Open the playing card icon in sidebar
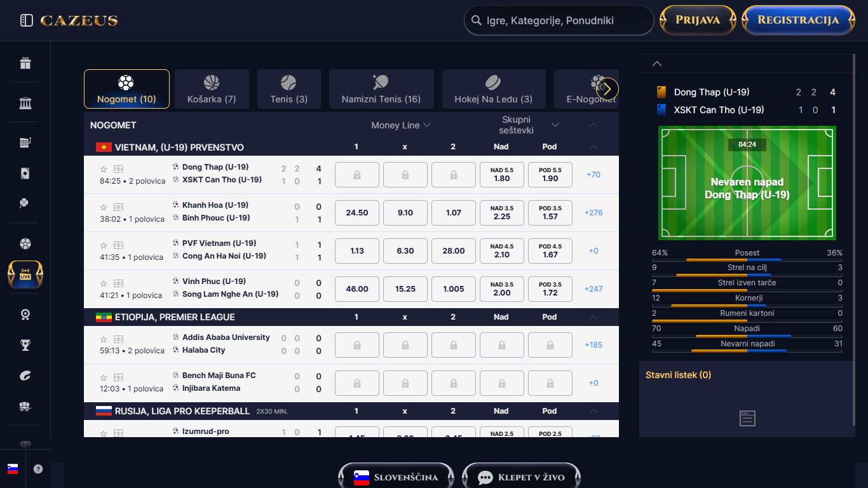This screenshot has width=868, height=488. [x=25, y=173]
